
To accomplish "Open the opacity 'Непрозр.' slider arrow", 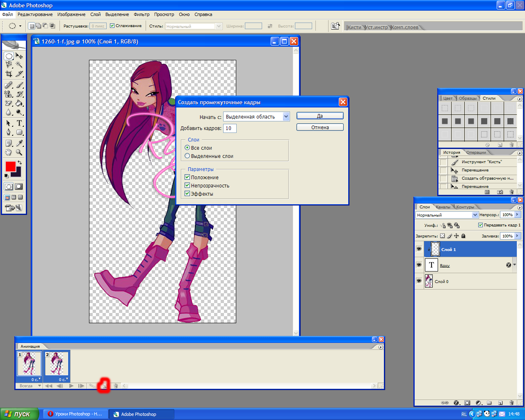I will tap(518, 215).
